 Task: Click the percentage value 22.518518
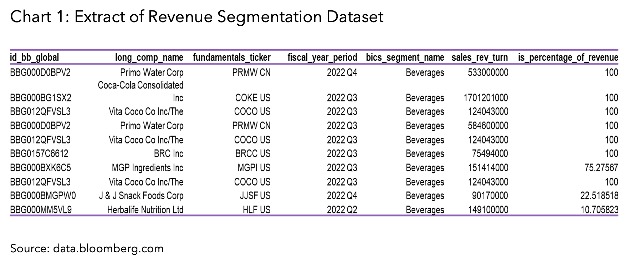click(x=599, y=196)
